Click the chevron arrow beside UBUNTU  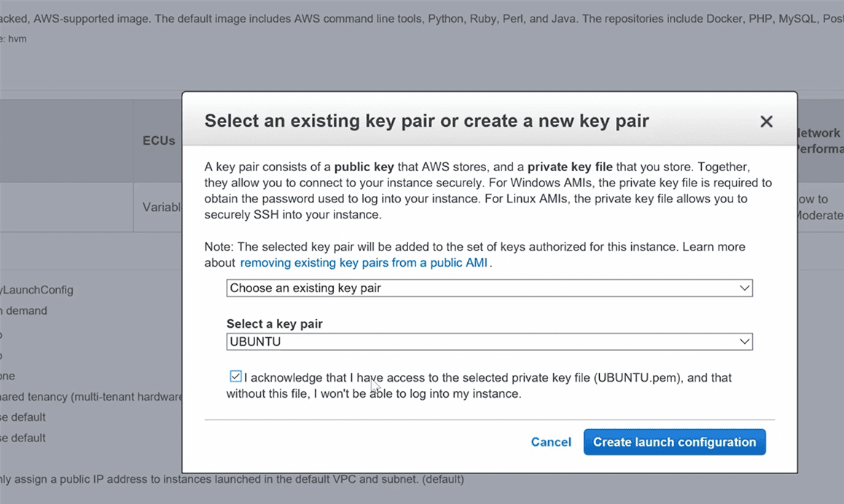coord(744,342)
